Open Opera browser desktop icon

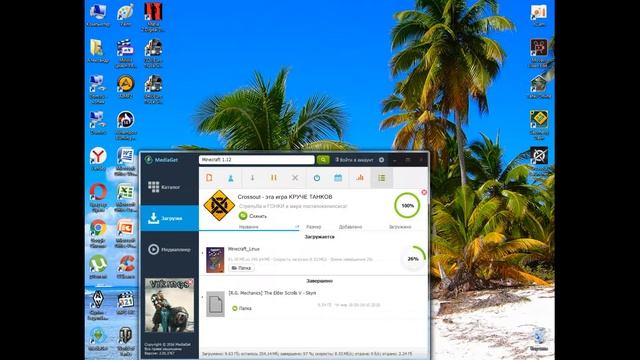tap(98, 197)
